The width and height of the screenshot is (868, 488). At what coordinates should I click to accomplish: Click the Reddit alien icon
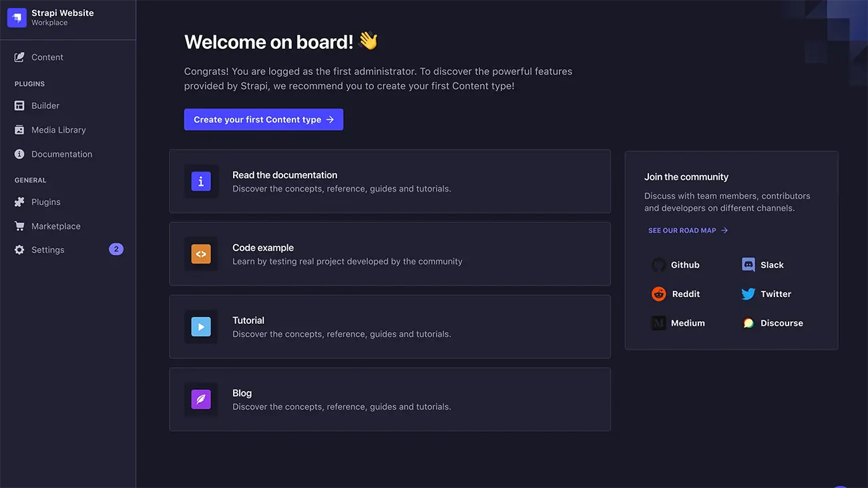click(659, 294)
